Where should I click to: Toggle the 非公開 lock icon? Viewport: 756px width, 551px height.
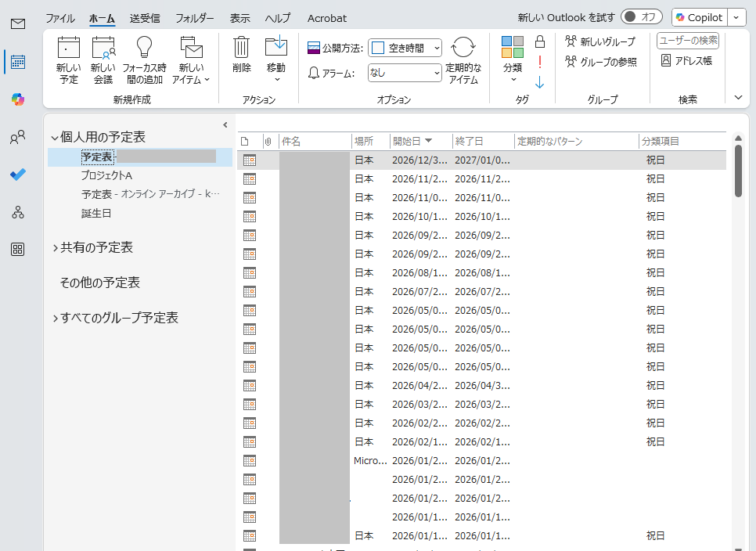(539, 41)
